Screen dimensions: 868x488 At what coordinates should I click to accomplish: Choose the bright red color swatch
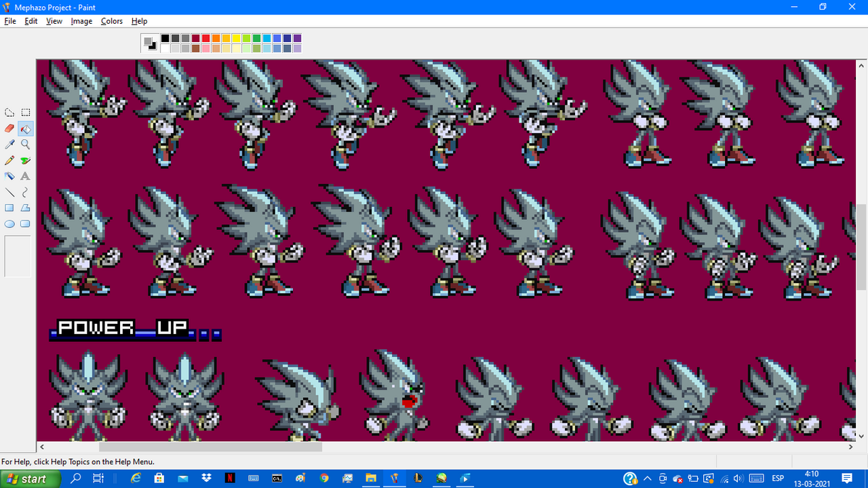click(x=205, y=39)
